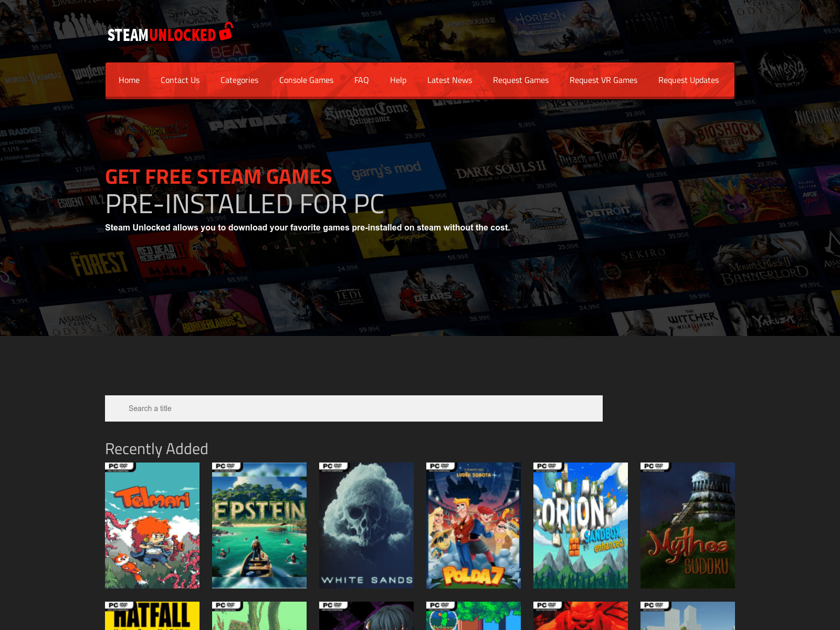The image size is (840, 630).
Task: Focus the Search a title field
Action: click(354, 408)
